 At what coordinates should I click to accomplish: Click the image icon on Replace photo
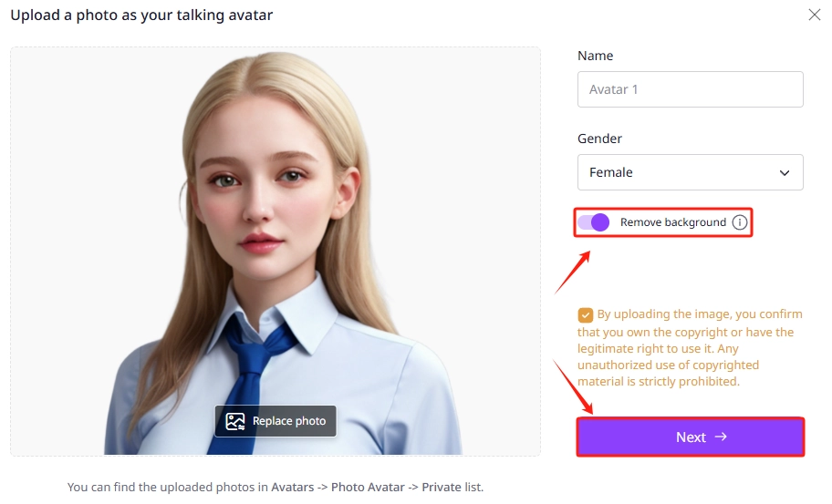click(235, 421)
